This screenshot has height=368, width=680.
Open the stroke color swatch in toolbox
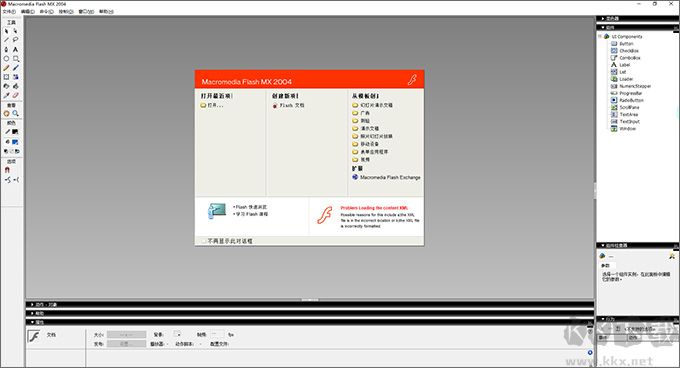click(x=15, y=132)
